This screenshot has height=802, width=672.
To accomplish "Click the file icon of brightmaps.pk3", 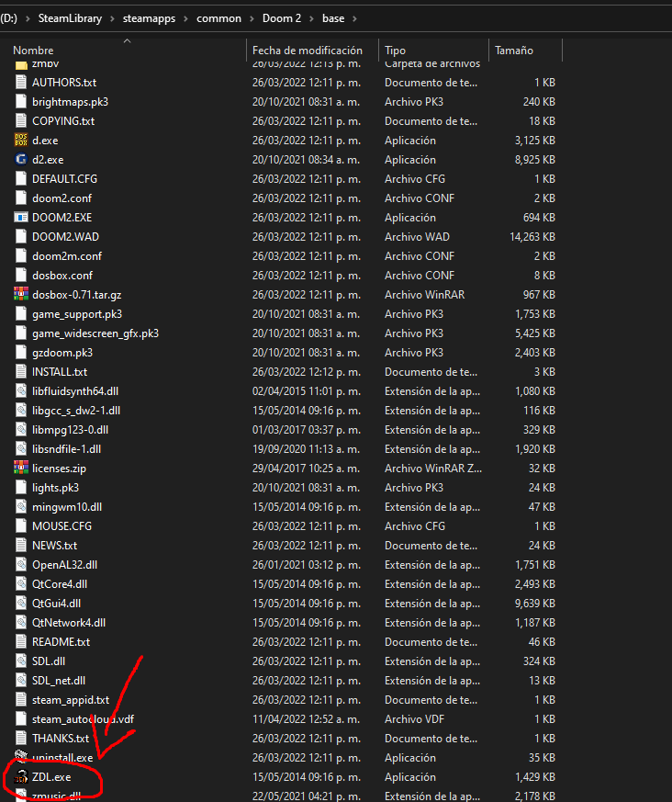I will (21, 102).
